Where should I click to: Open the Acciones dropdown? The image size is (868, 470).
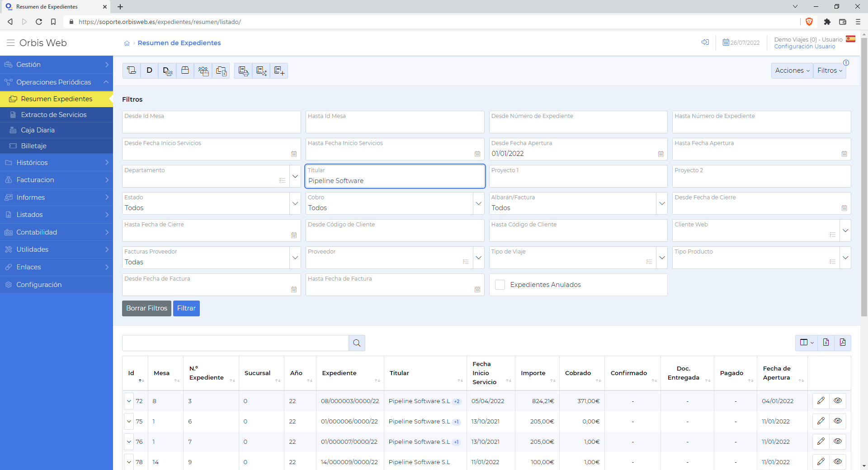pos(792,70)
